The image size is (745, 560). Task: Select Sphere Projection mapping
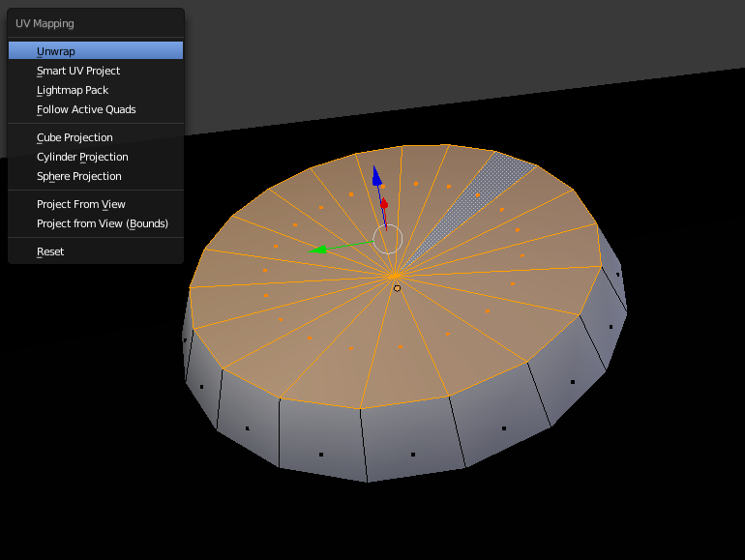78,176
